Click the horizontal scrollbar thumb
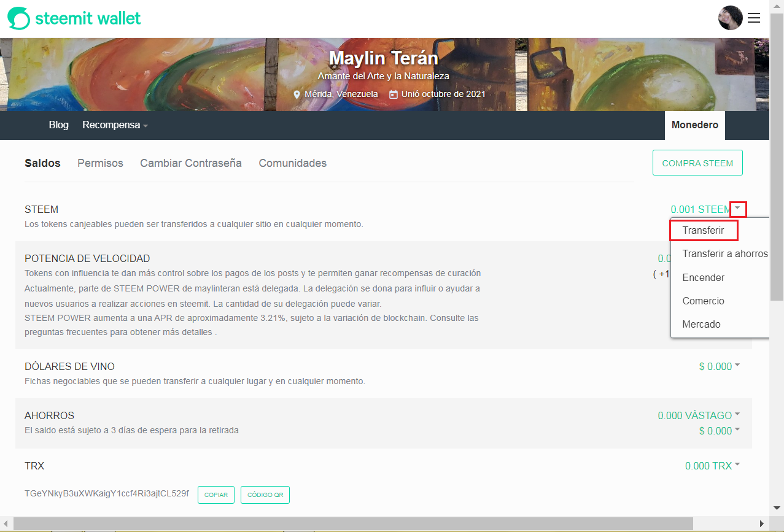 [353, 523]
